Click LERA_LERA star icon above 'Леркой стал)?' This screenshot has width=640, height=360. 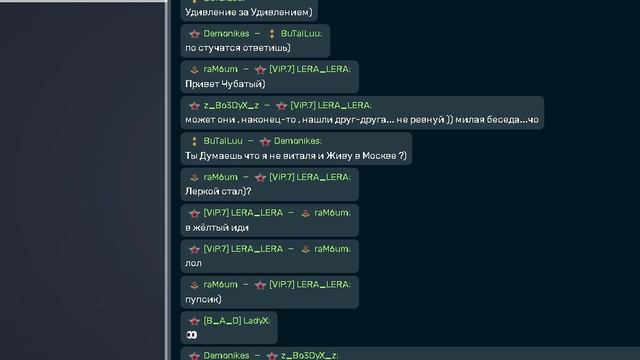tap(260, 178)
